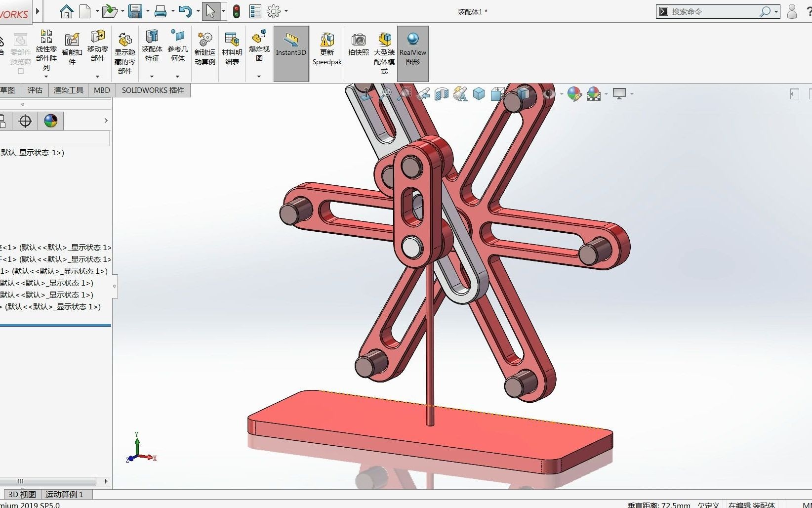The image size is (812, 508).
Task: Expand main menu arrow beside SOLIDWORKS logo
Action: [x=38, y=11]
